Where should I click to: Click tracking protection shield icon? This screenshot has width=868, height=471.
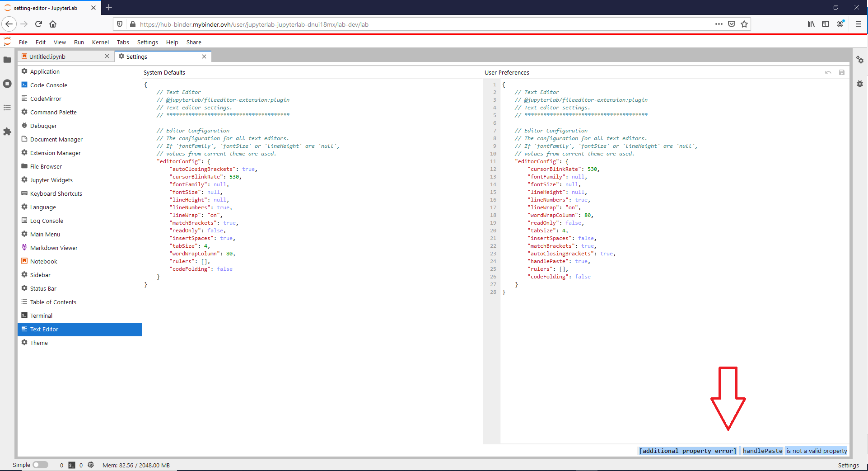[120, 24]
